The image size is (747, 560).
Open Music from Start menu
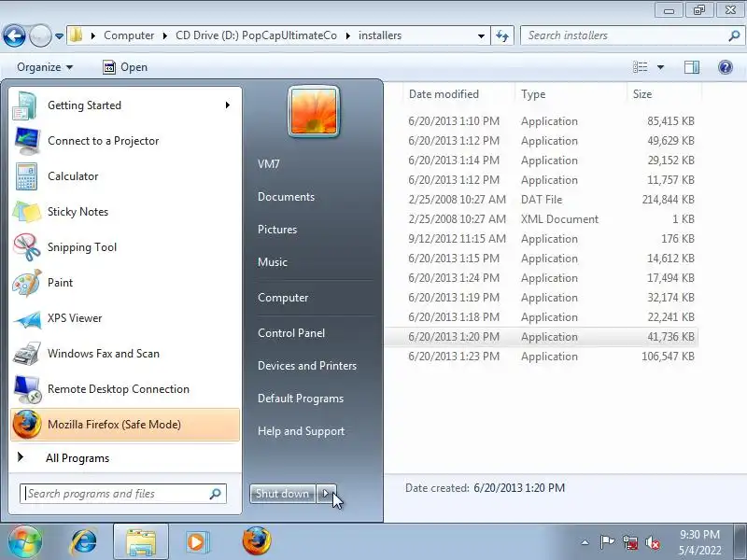273,262
